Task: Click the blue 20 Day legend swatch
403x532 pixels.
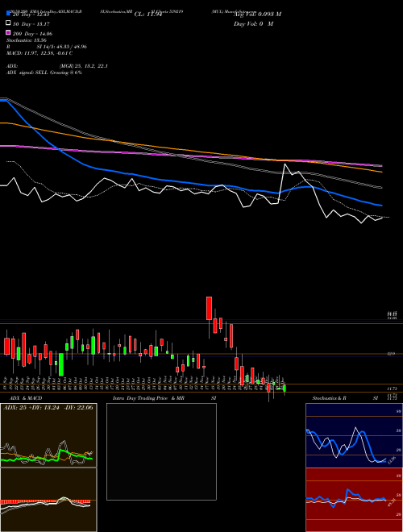Action: (x=9, y=14)
